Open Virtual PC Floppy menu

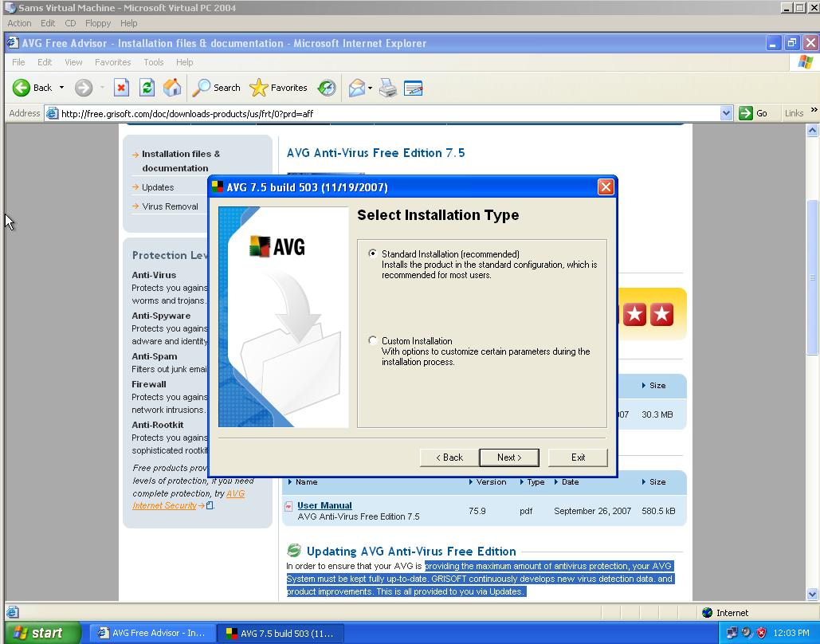tap(98, 23)
